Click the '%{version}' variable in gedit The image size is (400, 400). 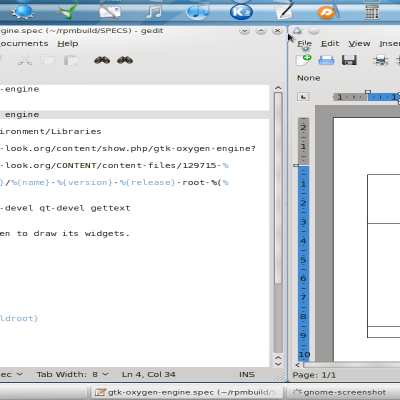85,182
